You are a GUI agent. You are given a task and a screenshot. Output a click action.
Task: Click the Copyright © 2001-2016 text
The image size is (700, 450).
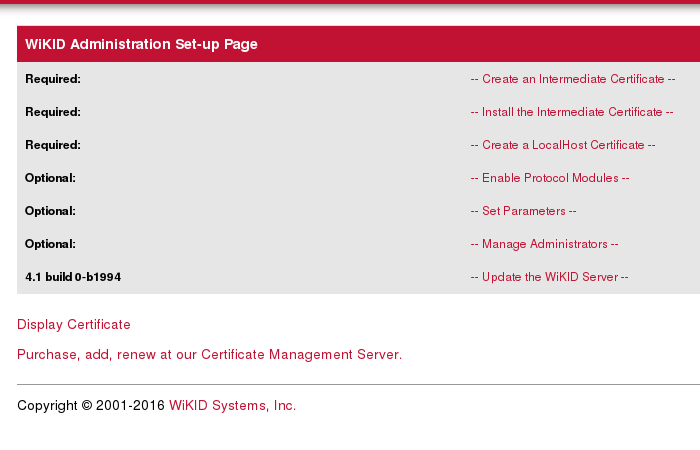91,405
